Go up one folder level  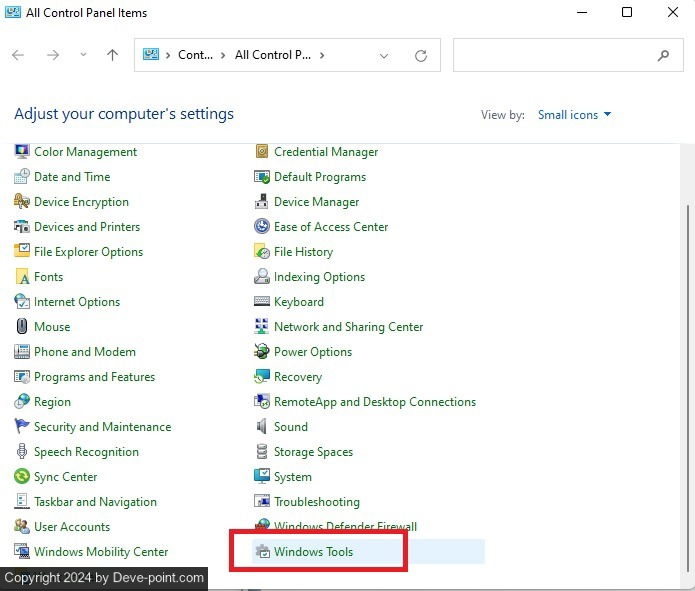click(112, 56)
